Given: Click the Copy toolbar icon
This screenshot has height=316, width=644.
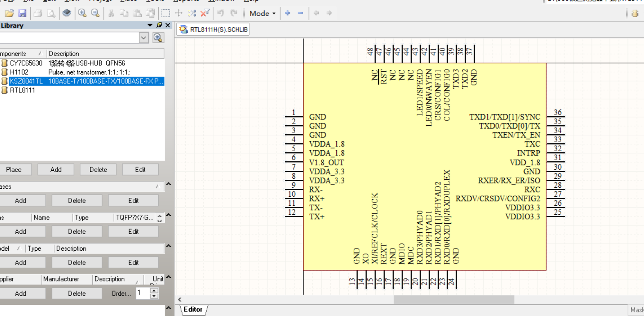Looking at the screenshot, I should (x=124, y=14).
